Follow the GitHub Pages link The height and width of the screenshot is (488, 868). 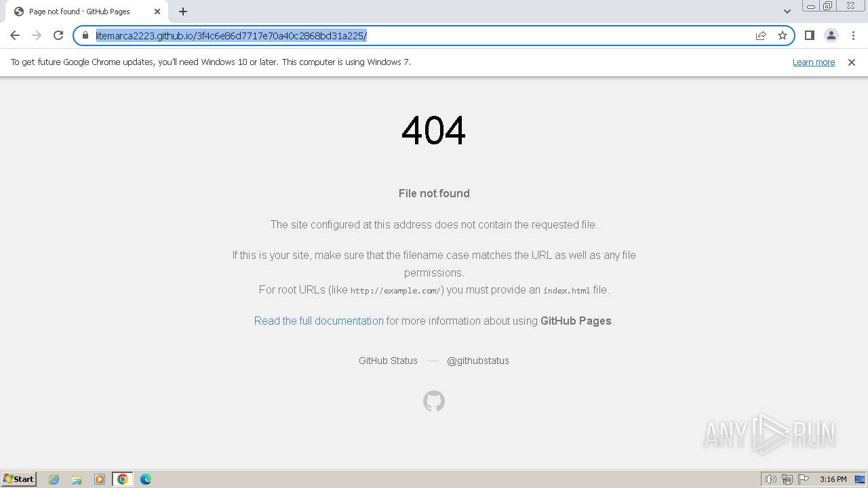coord(576,321)
